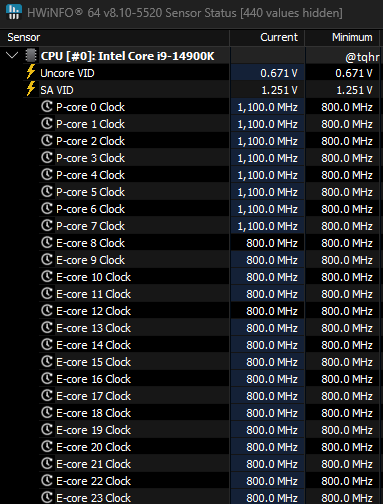383x504 pixels.
Task: Click the clock icon for E-core 15 Clock
Action: 47,362
